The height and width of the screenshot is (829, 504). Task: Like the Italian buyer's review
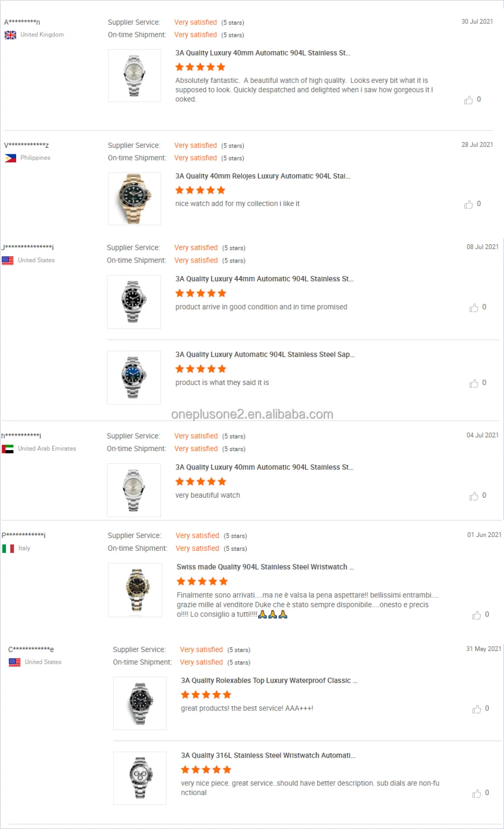[476, 615]
